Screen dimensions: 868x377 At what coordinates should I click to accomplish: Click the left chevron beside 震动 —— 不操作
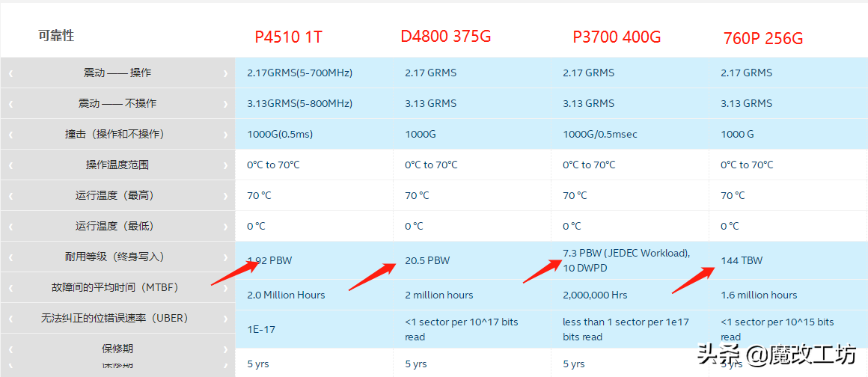[x=10, y=103]
